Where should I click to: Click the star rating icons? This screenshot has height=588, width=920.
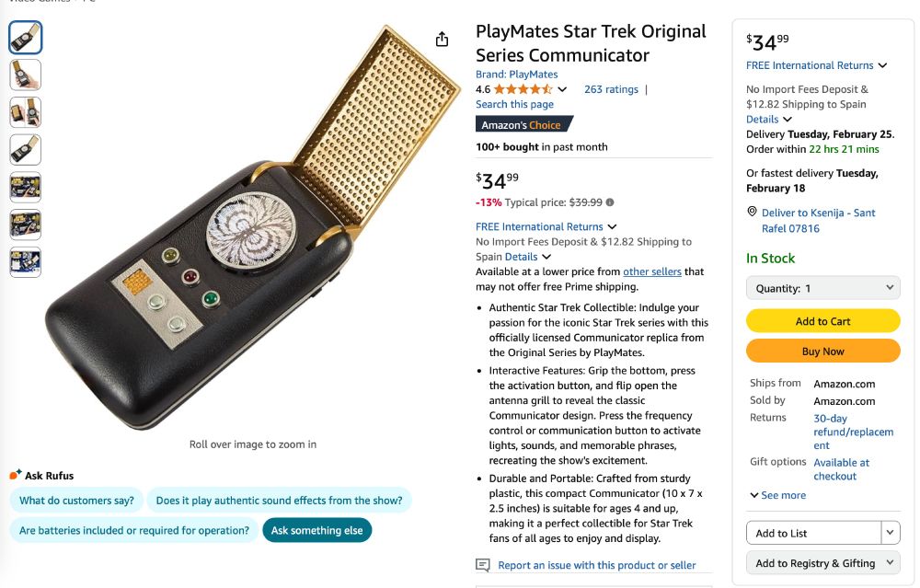click(523, 89)
